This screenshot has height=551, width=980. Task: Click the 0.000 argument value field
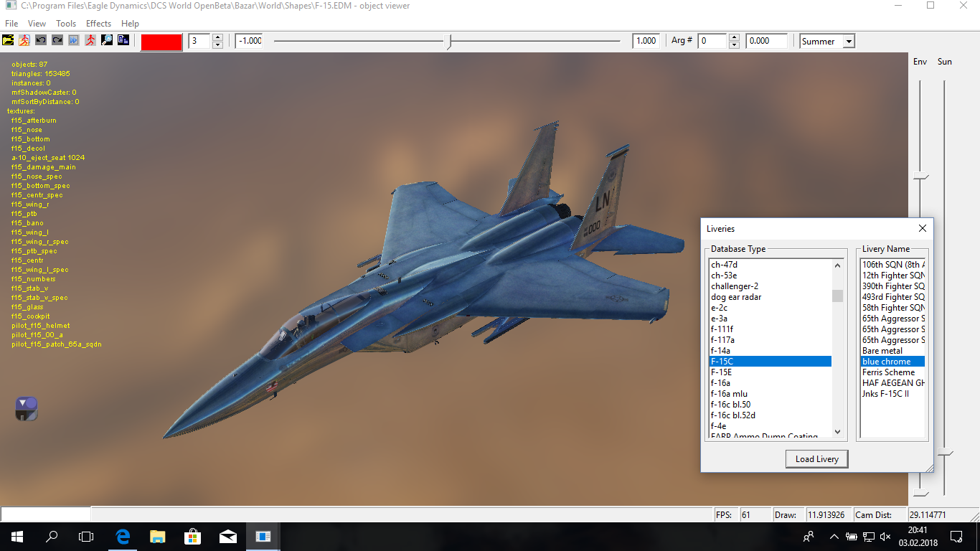766,41
